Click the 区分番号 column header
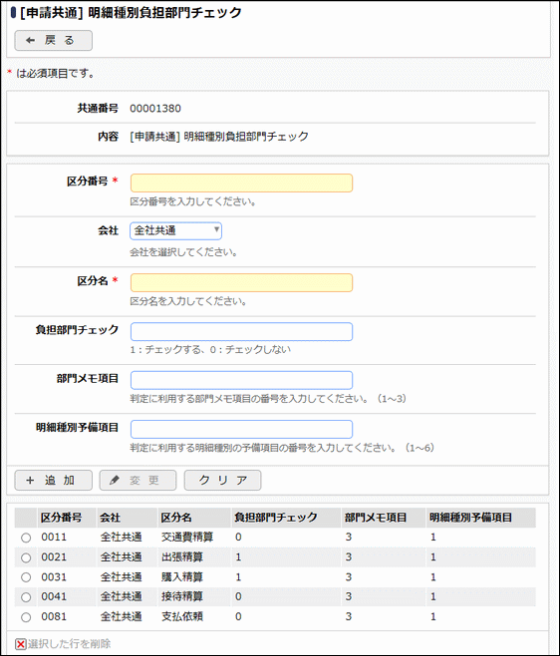 pyautogui.click(x=61, y=518)
